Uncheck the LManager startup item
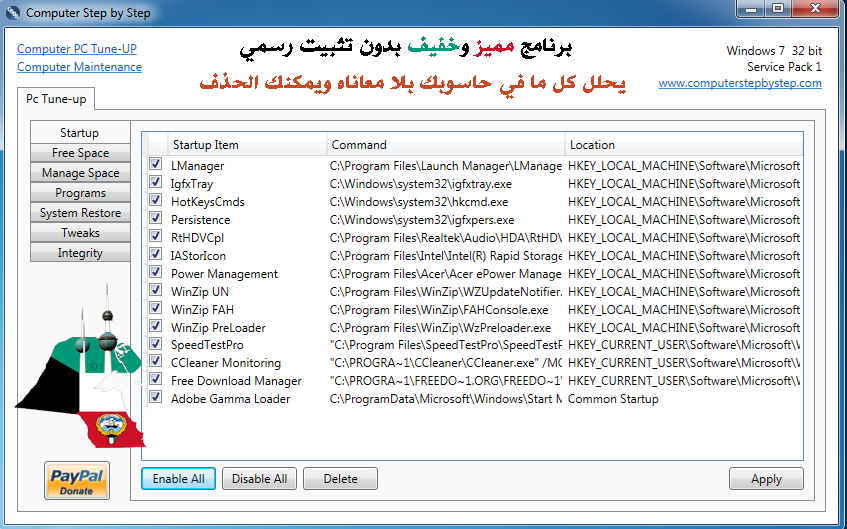Image resolution: width=847 pixels, height=529 pixels. [x=156, y=164]
